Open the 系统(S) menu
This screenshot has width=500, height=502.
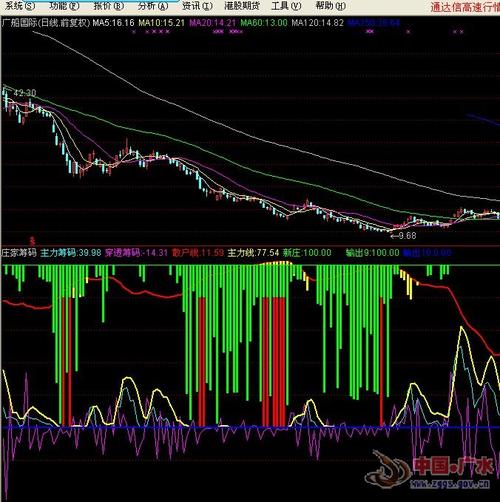(x=20, y=6)
